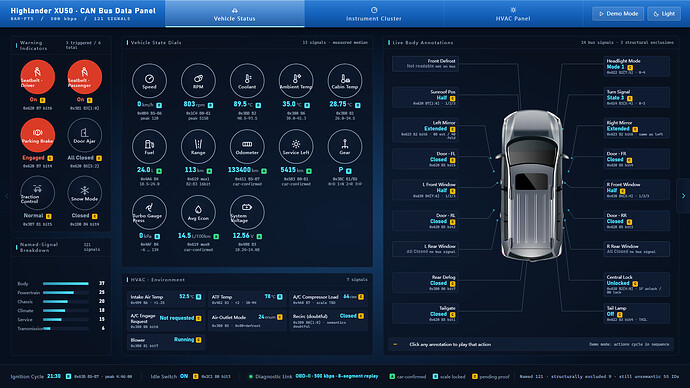Click the Central Lock annotation
The image size is (690, 388).
637,285
